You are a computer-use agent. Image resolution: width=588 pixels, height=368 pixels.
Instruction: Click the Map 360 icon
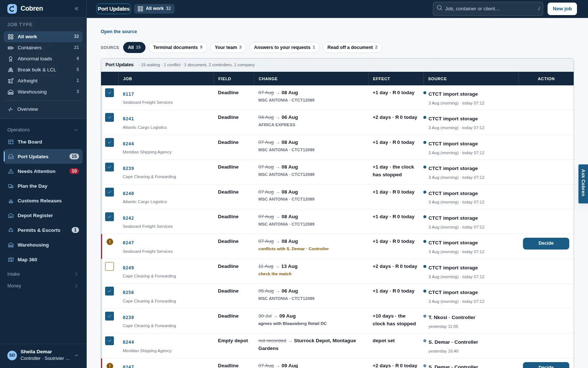[x=11, y=260]
